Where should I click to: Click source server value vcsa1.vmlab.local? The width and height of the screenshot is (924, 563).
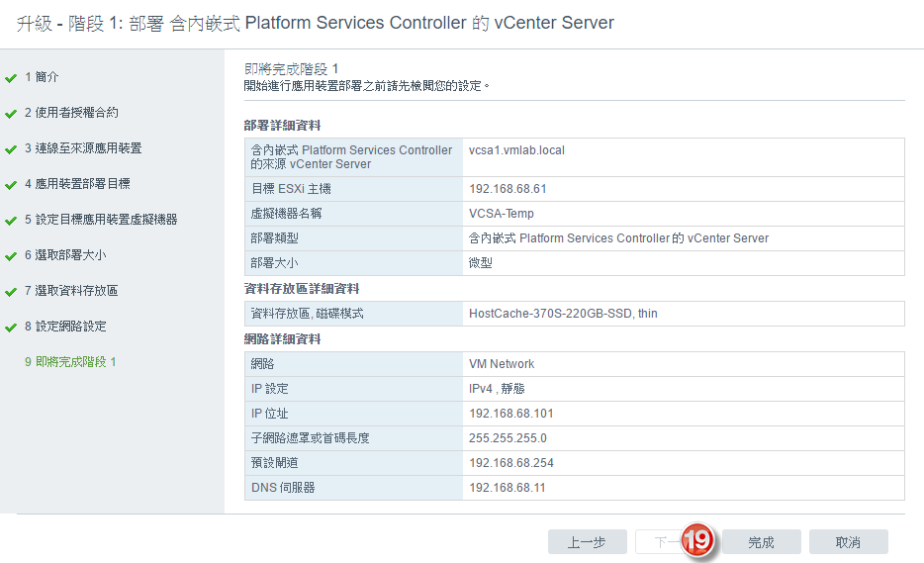(516, 150)
